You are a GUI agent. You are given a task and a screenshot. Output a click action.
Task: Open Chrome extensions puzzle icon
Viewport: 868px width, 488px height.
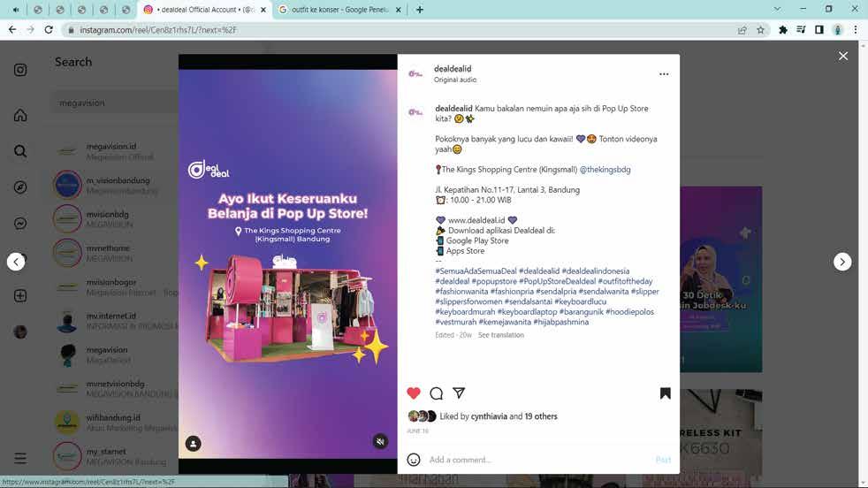click(783, 30)
